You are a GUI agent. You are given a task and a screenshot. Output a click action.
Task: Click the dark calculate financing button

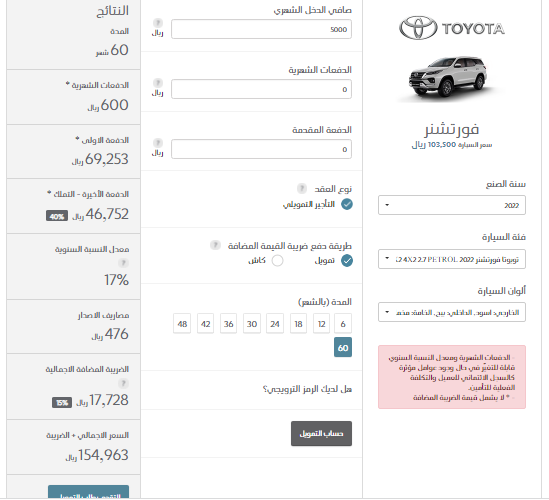tap(321, 433)
